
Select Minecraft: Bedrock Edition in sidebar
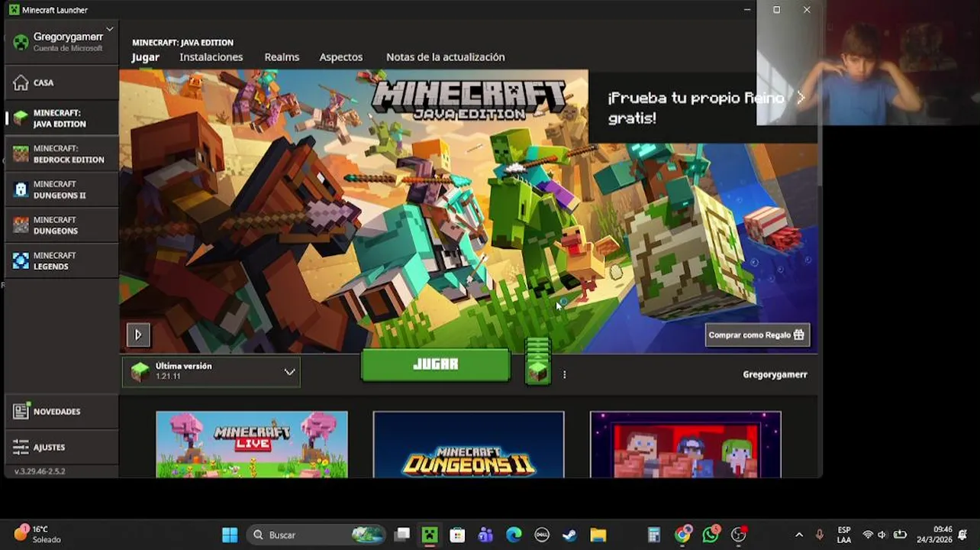[x=61, y=154]
